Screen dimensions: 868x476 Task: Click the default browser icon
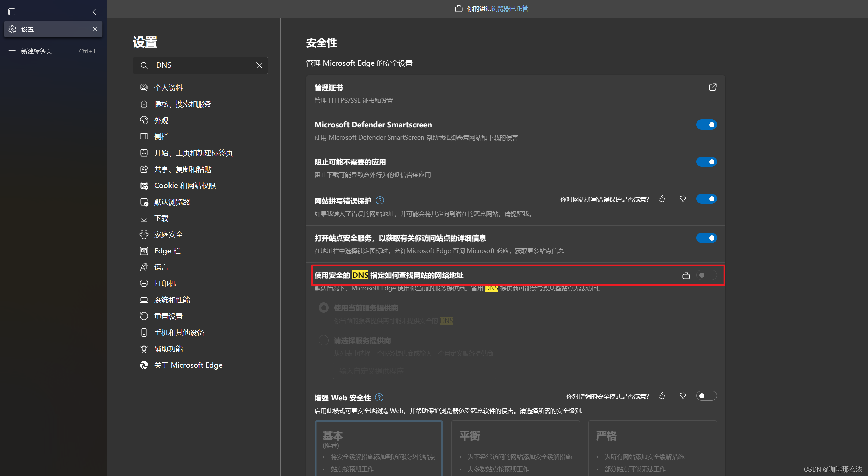pyautogui.click(x=144, y=202)
